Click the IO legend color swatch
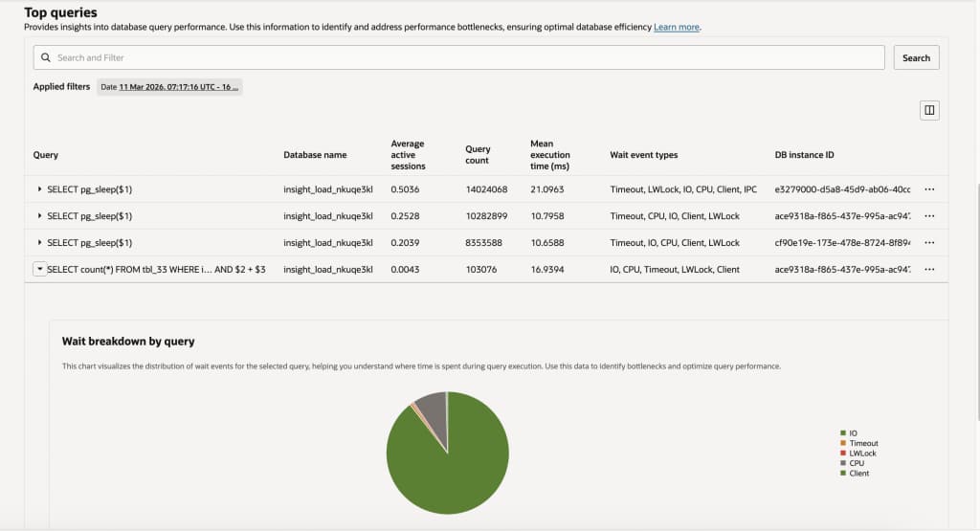The width and height of the screenshot is (980, 531). [x=843, y=432]
